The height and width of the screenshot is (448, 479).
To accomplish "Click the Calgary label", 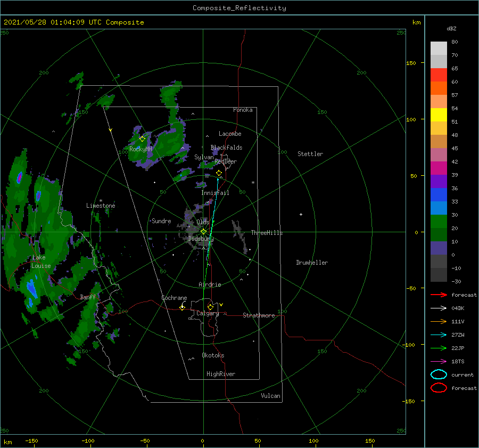I will point(208,313).
